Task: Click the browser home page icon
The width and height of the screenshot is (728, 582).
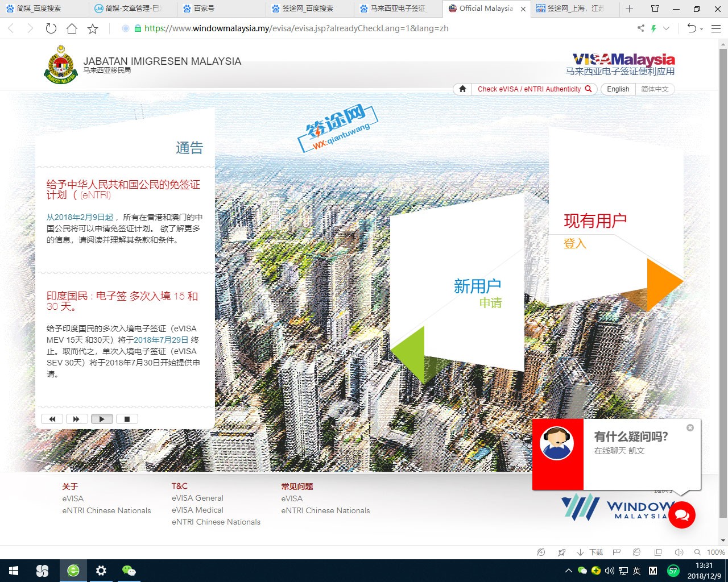Action: click(x=72, y=28)
